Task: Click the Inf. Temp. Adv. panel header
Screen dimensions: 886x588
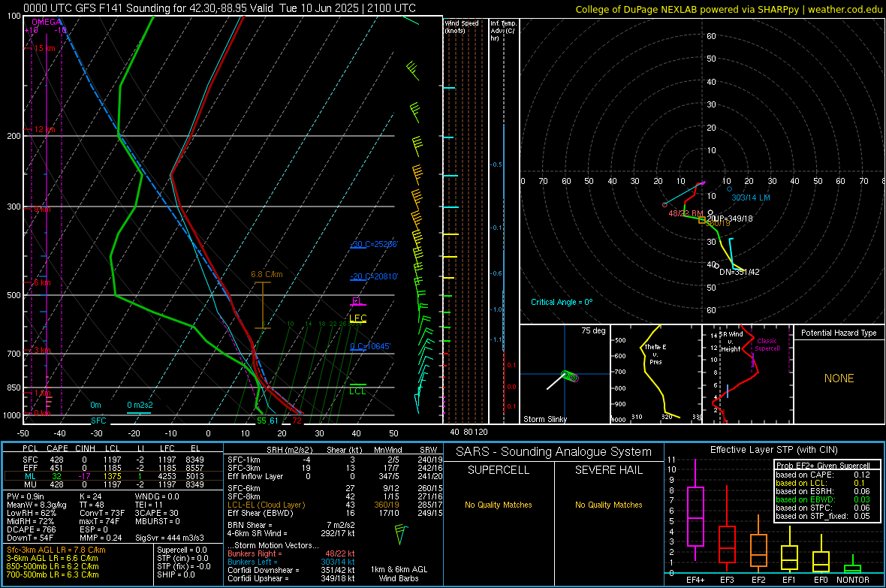Action: coord(503,31)
